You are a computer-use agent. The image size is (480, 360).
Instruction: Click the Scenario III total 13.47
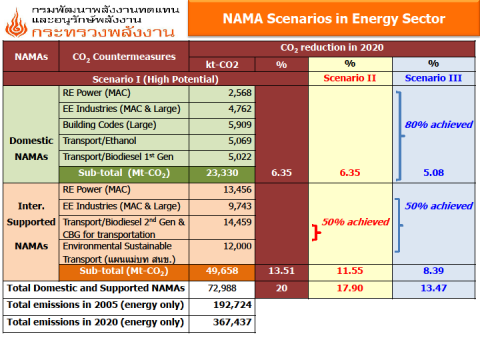click(433, 288)
